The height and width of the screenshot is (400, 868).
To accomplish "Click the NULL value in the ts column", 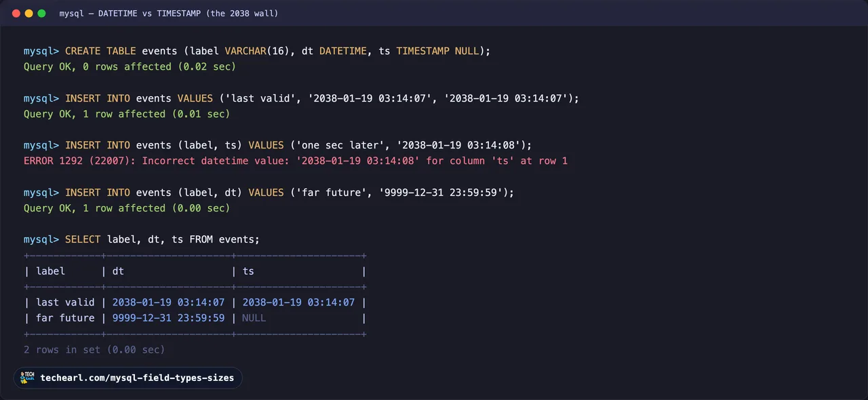I will [254, 318].
